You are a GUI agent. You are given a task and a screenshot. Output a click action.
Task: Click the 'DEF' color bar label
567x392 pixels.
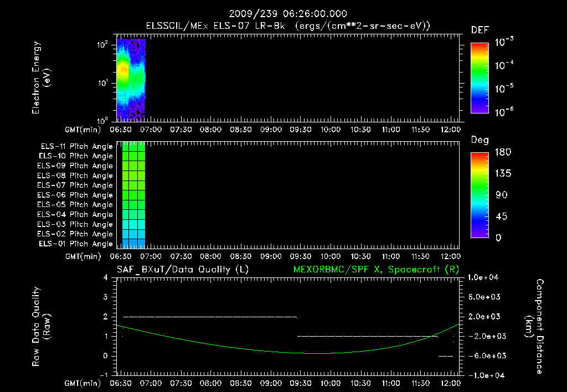480,30
